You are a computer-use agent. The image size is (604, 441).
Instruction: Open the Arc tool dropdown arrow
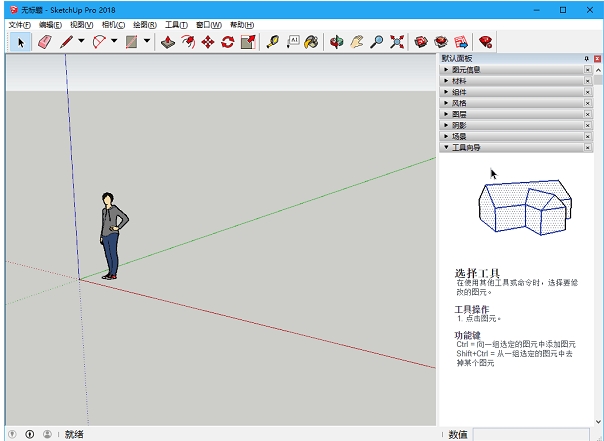[114, 42]
